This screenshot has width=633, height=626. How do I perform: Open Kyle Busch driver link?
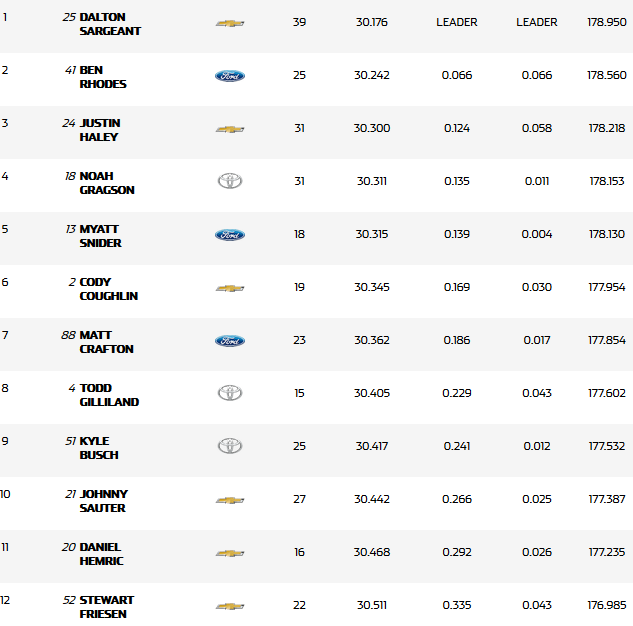pos(99,448)
